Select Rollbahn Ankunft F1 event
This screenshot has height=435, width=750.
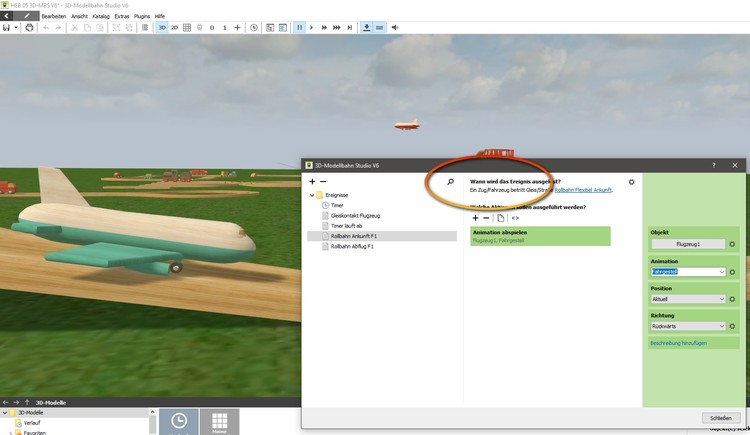[382, 236]
